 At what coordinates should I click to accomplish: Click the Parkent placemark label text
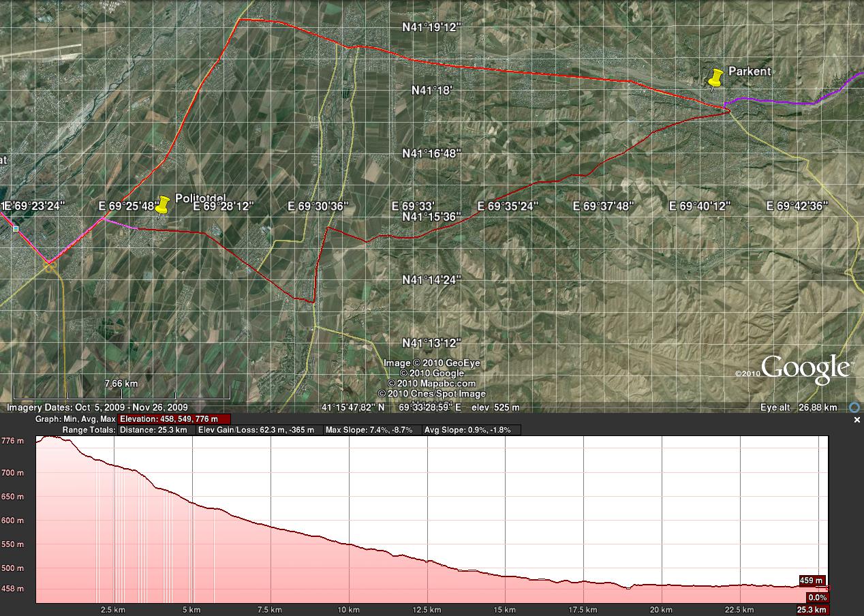click(750, 71)
